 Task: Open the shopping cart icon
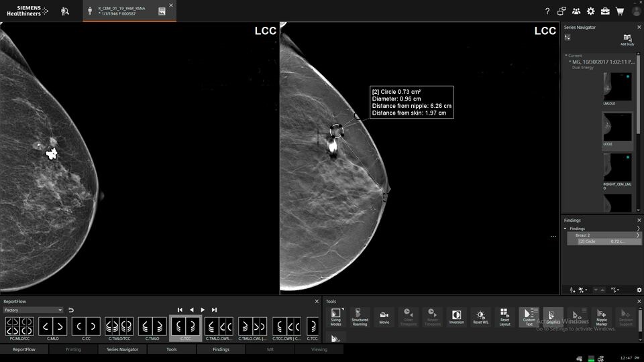[x=620, y=11]
